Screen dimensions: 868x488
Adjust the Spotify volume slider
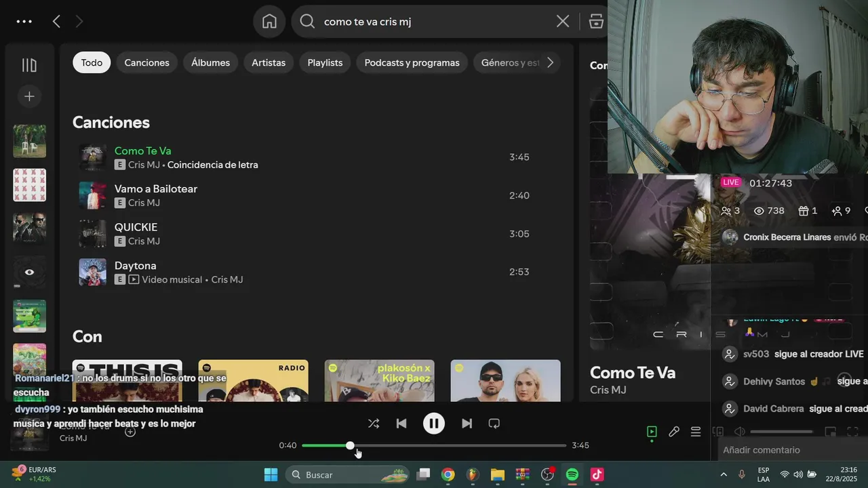click(781, 432)
